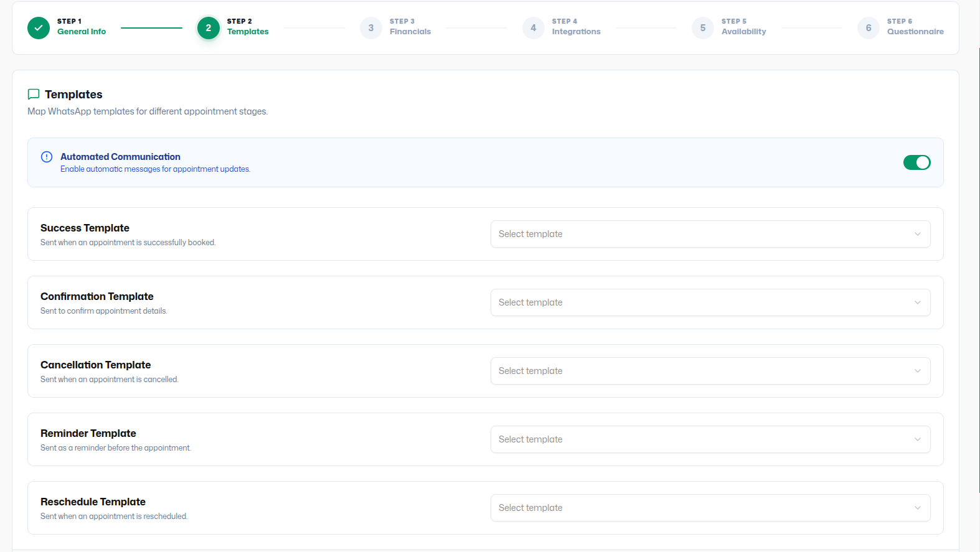Click the Step 4 number circle
The width and height of the screenshot is (980, 552).
tap(534, 28)
